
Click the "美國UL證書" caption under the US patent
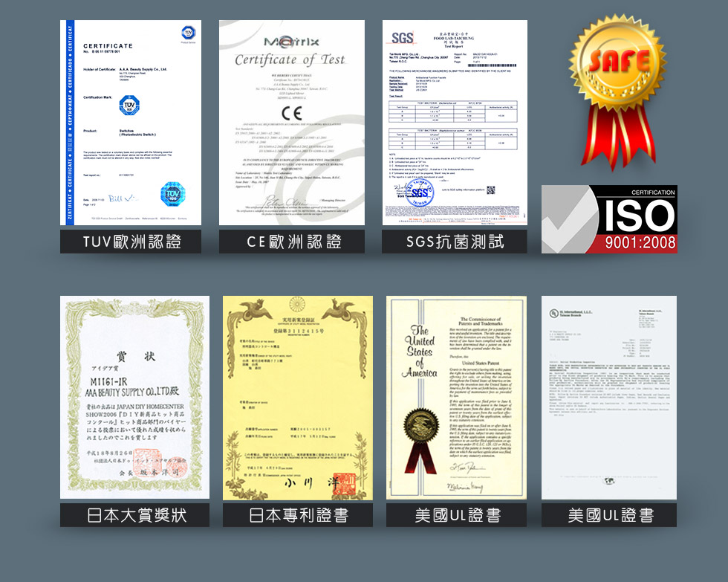tap(458, 515)
